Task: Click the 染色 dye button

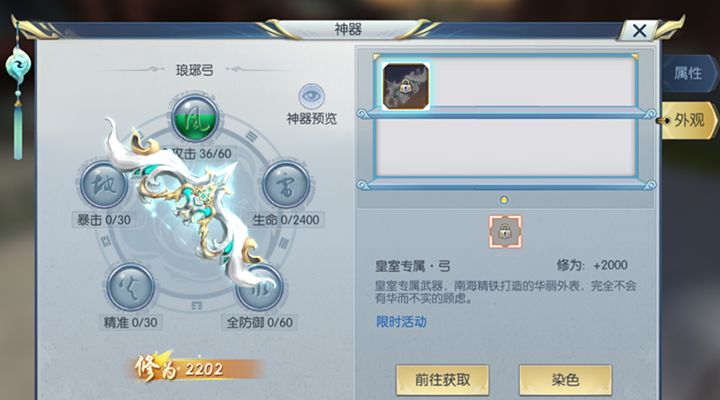Action: [565, 380]
